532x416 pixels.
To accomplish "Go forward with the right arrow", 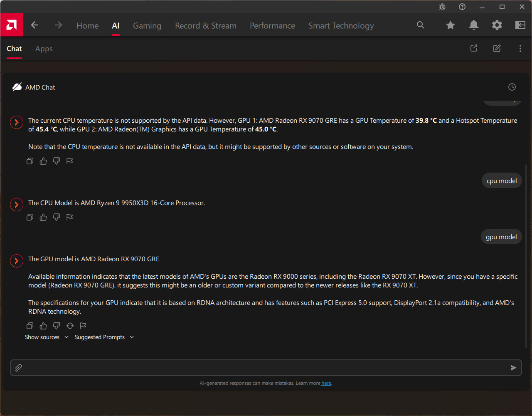I will (58, 25).
